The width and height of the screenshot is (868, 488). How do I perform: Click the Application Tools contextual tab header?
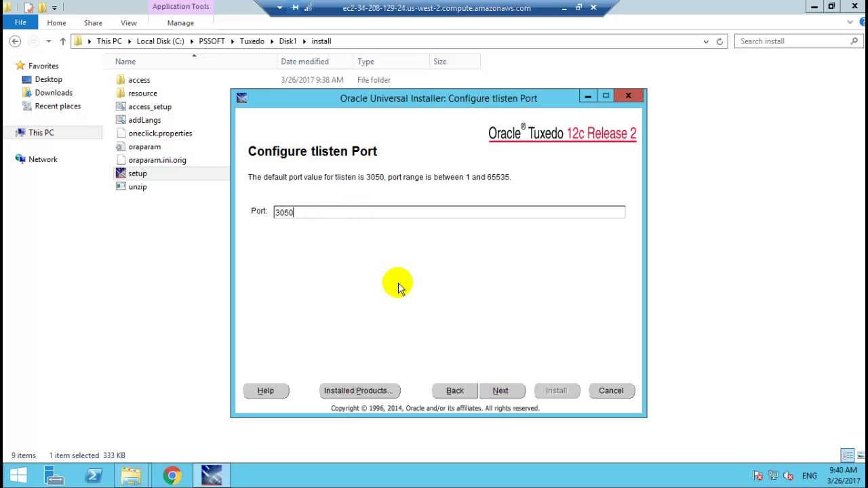[x=180, y=7]
